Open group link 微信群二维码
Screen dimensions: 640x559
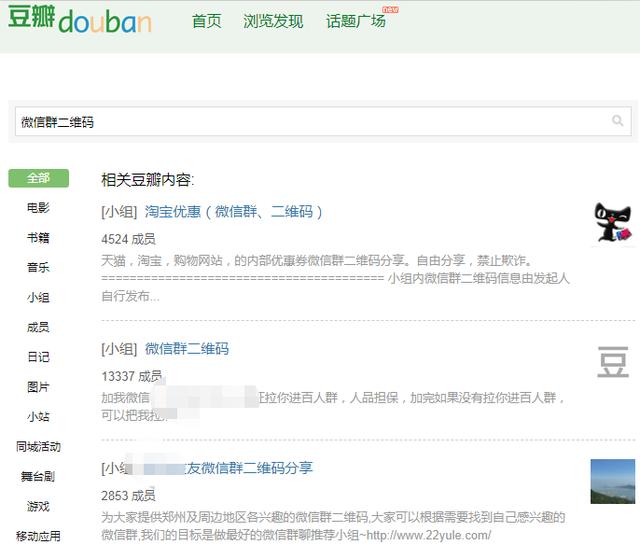pos(187,349)
